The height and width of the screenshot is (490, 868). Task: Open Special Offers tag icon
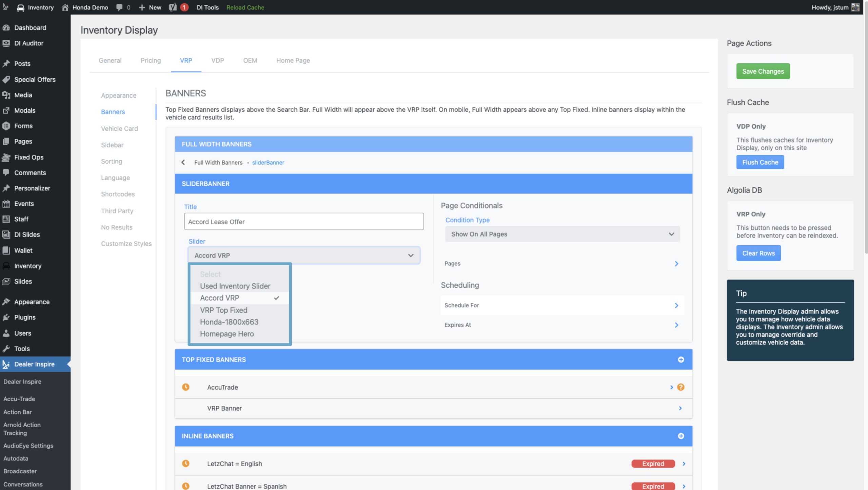(x=6, y=79)
